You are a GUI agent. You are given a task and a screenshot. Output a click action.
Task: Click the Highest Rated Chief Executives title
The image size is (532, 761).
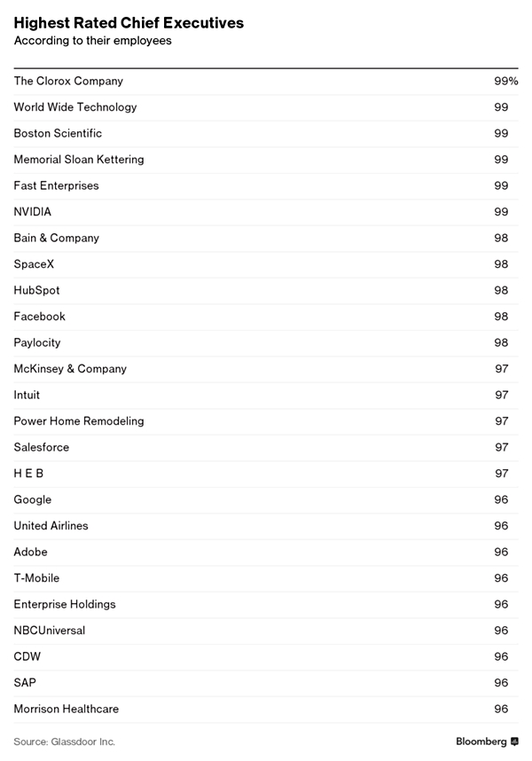point(129,22)
